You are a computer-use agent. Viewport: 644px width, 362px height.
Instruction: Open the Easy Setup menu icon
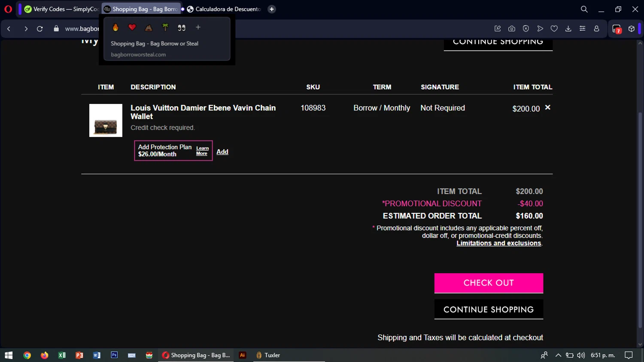[x=583, y=29]
